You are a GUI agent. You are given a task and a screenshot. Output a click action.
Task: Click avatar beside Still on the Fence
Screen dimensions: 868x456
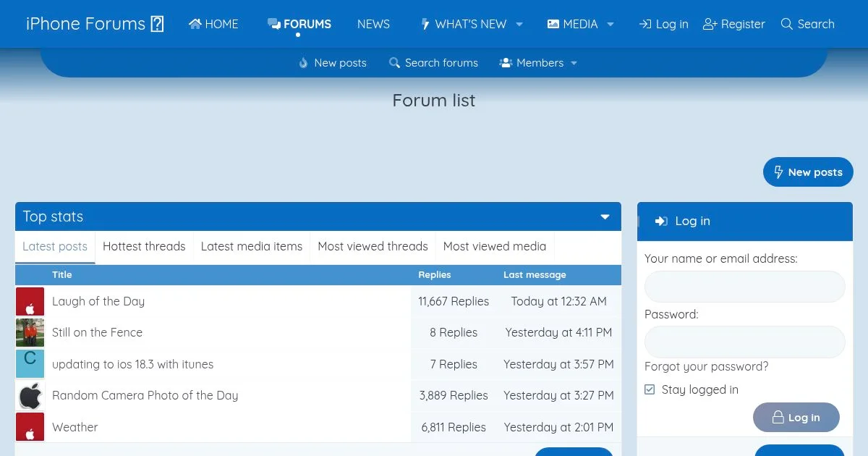click(x=30, y=332)
